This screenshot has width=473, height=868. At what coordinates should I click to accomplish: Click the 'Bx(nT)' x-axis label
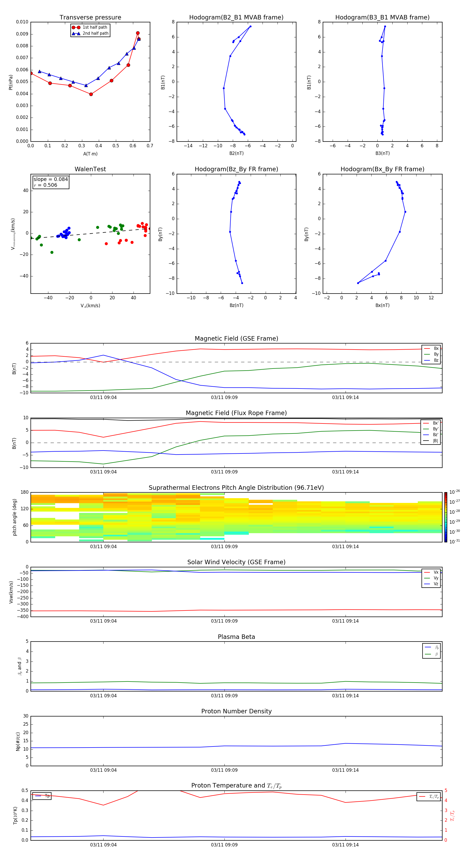click(x=382, y=306)
